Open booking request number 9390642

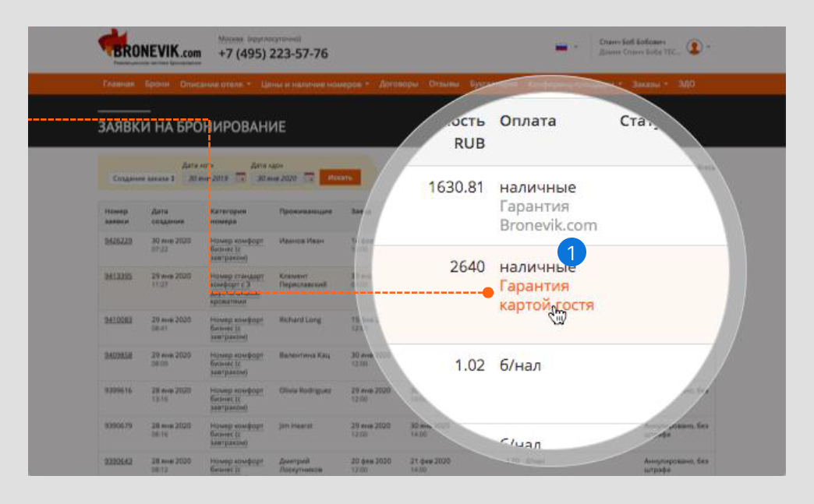119,461
